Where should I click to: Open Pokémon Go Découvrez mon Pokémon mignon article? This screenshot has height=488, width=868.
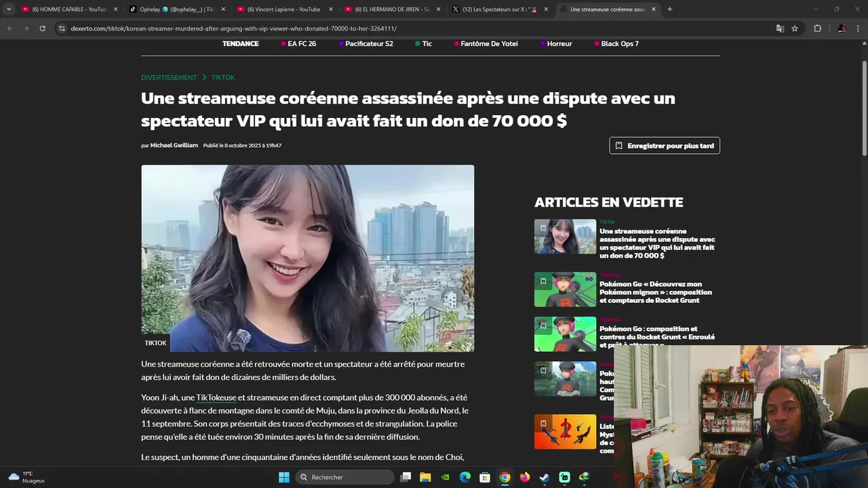[656, 292]
